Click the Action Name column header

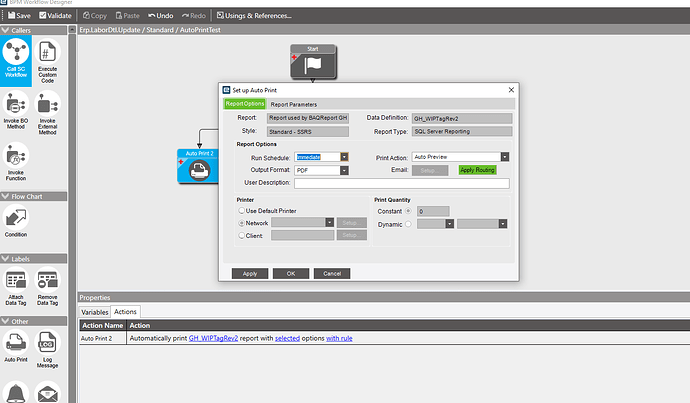[x=103, y=326]
